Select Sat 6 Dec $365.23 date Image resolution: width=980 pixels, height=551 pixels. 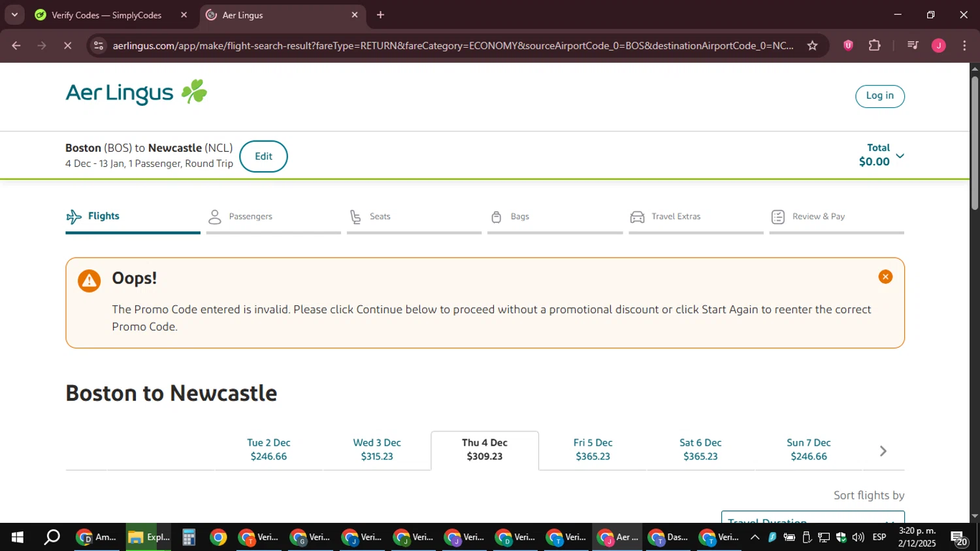(700, 450)
